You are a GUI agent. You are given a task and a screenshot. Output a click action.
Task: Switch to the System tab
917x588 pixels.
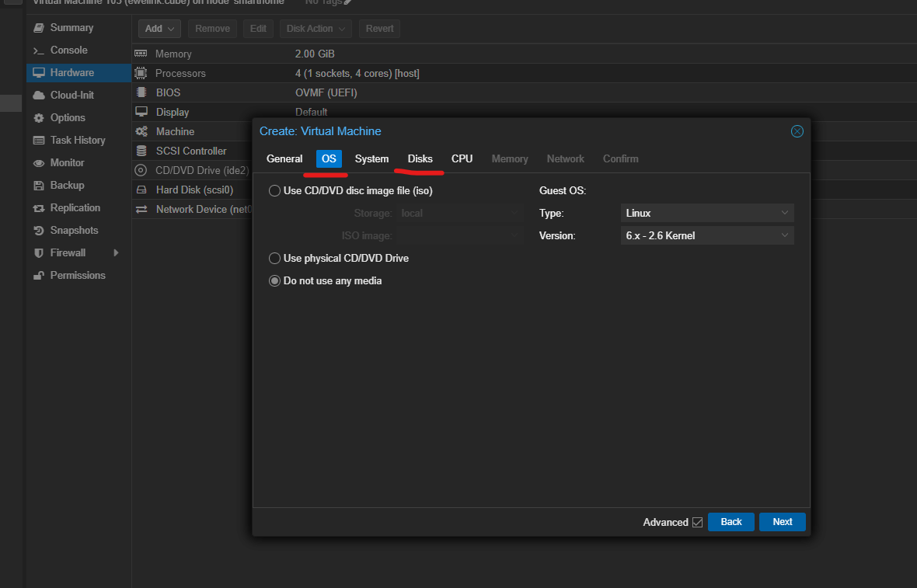[371, 159]
